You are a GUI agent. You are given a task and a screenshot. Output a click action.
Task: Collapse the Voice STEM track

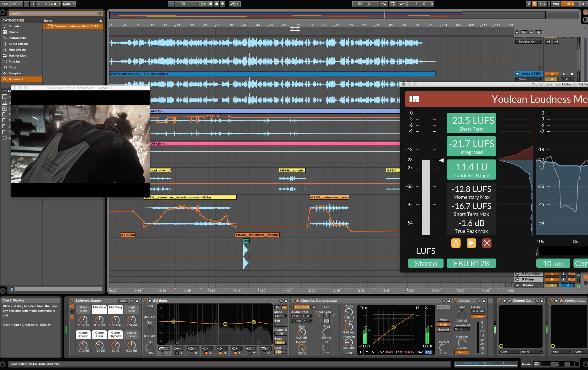pyautogui.click(x=517, y=74)
